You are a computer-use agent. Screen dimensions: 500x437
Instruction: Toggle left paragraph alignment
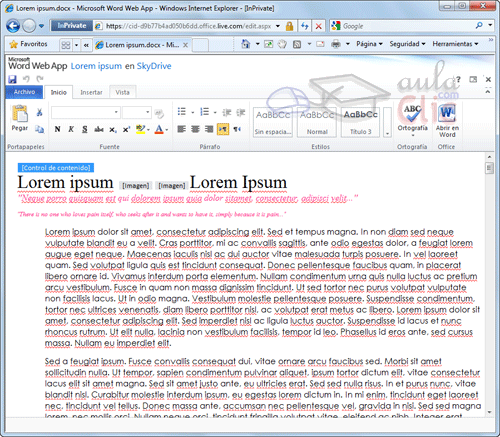point(181,129)
